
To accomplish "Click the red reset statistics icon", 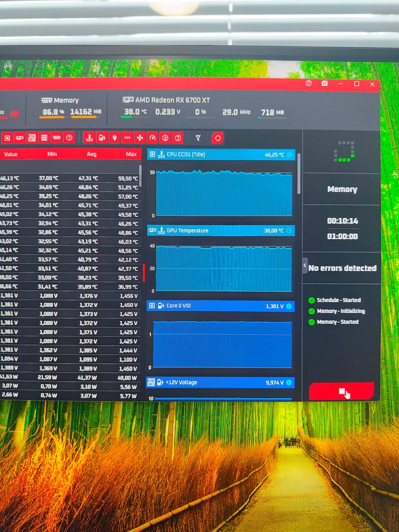I will [217, 138].
